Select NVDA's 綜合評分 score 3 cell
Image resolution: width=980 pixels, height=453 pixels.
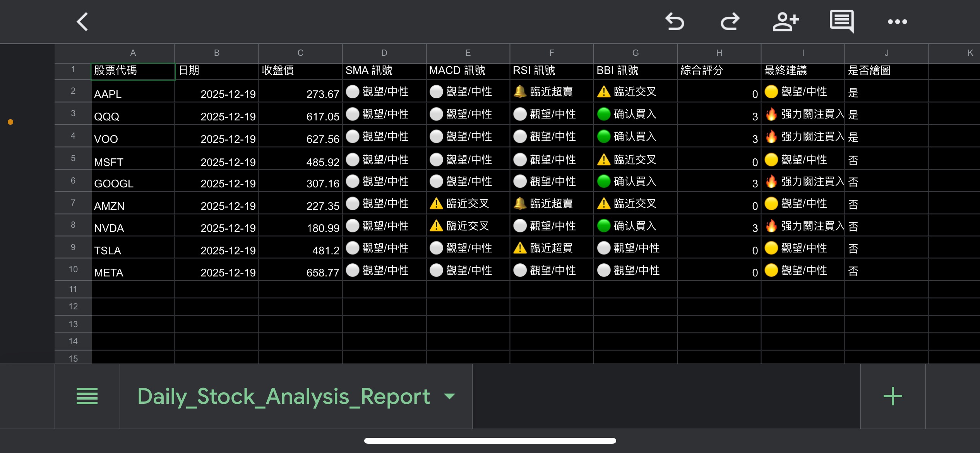(x=719, y=226)
